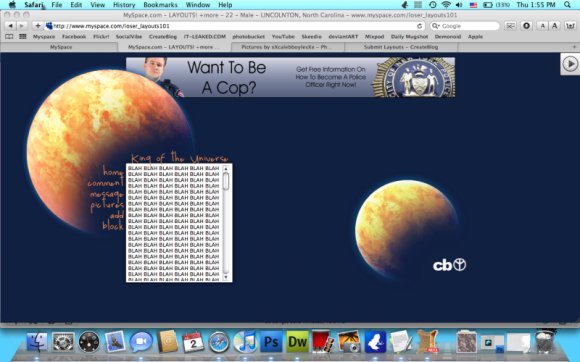This screenshot has height=362, width=580.
Task: Open the History menu
Action: coord(124,5)
